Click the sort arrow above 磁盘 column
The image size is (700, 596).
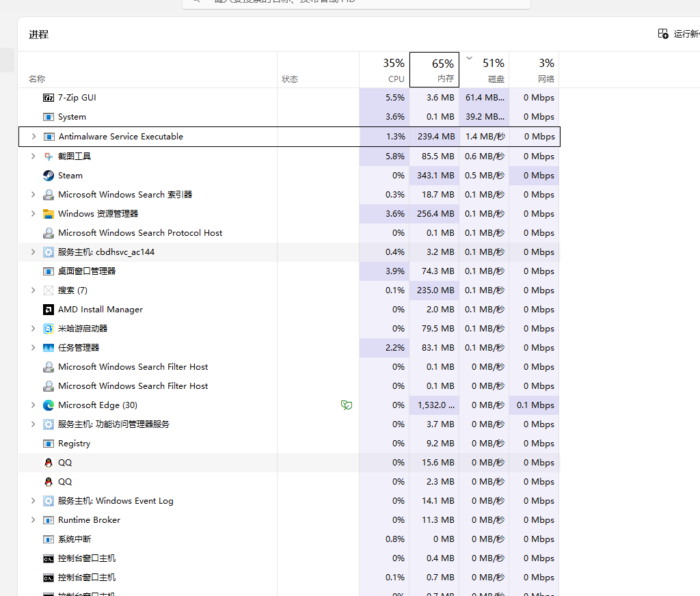coord(469,58)
